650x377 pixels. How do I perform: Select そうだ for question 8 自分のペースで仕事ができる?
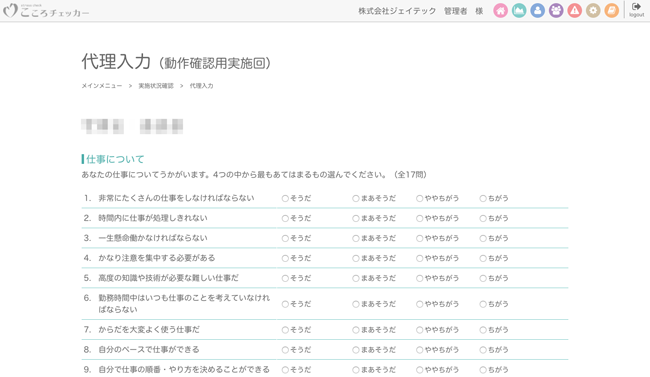pyautogui.click(x=285, y=350)
